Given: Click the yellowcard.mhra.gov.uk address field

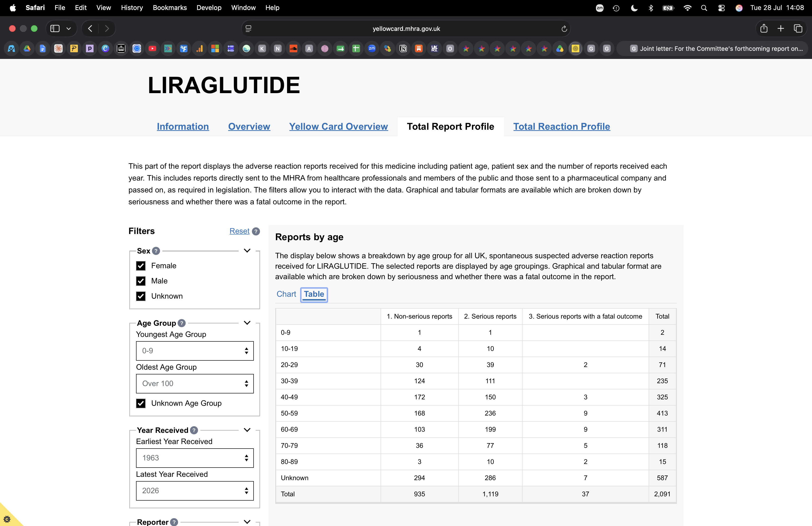Looking at the screenshot, I should (x=406, y=29).
